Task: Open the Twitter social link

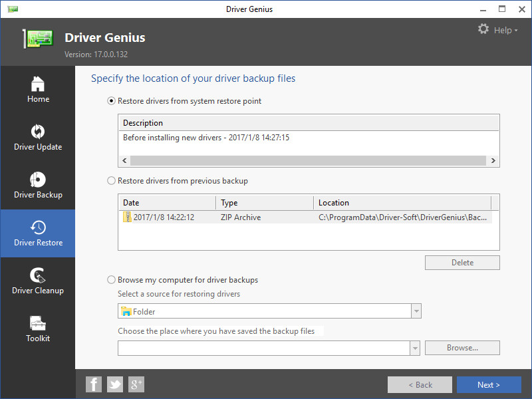Action: (x=115, y=384)
